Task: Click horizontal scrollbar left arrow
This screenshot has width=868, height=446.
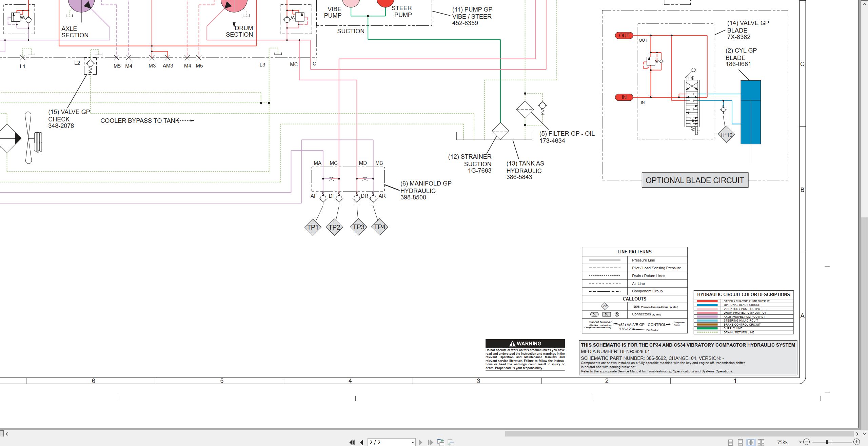Action: coord(7,433)
